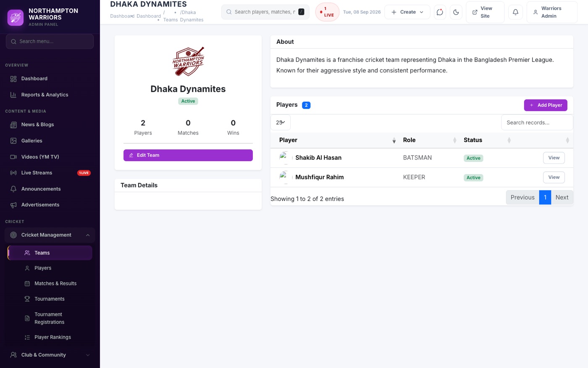
Task: Click the Players count badge showing 2
Action: (306, 105)
